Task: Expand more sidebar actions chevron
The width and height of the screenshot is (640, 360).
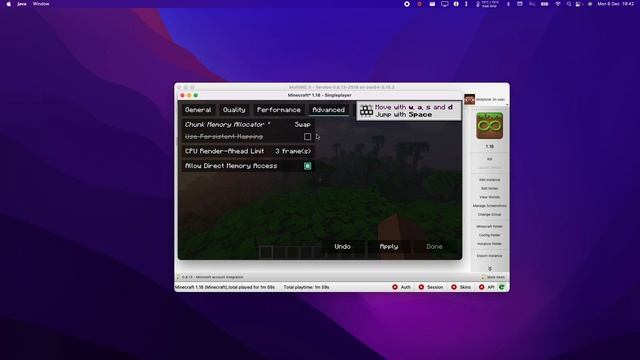Action: tap(490, 269)
